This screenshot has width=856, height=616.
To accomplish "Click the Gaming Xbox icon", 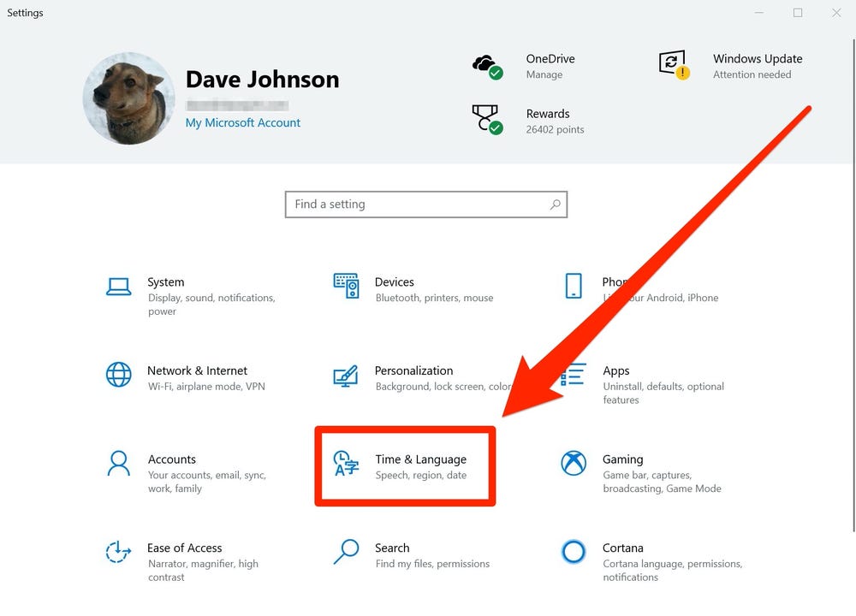I will (574, 464).
